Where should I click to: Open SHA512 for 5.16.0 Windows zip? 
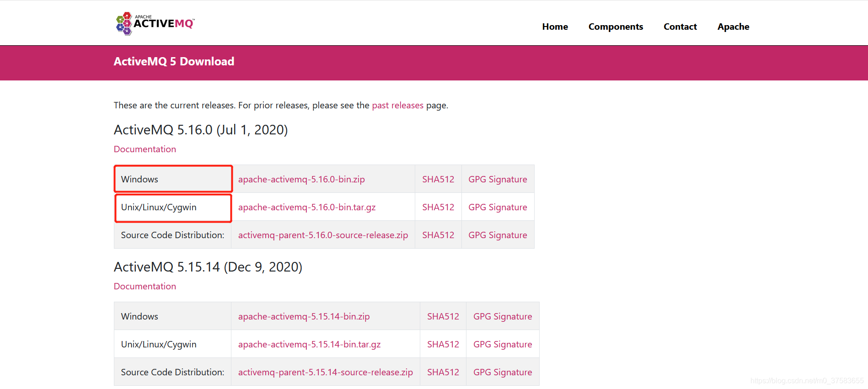pyautogui.click(x=438, y=179)
